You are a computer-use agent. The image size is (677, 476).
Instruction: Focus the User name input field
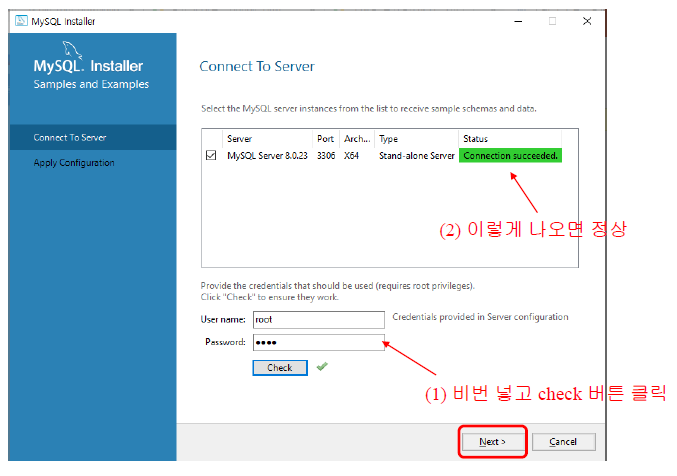(x=319, y=320)
